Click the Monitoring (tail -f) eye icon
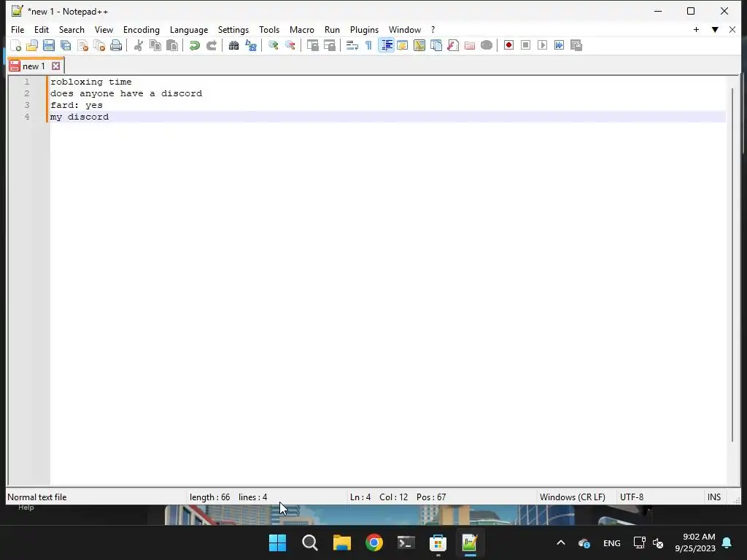Image resolution: width=747 pixels, height=560 pixels. click(487, 45)
